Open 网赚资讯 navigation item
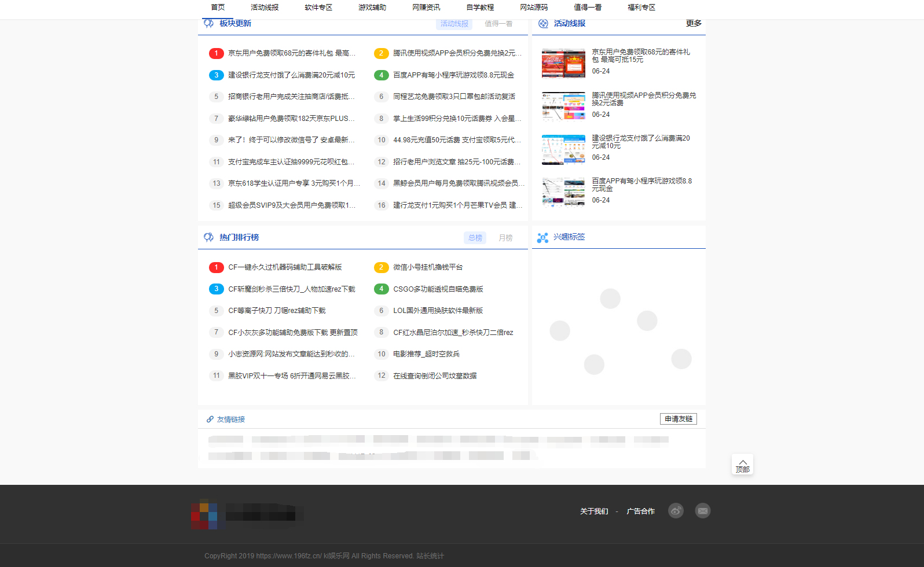The width and height of the screenshot is (924, 567). (x=426, y=8)
